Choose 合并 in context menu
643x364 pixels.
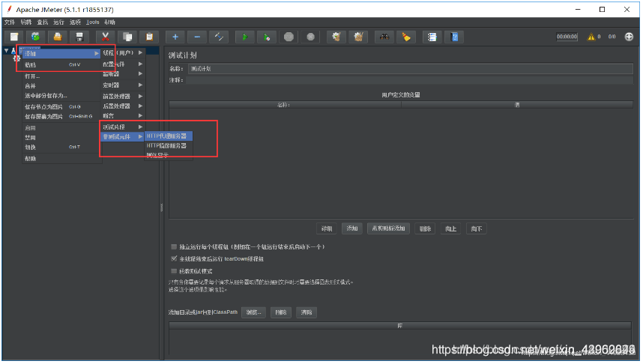click(x=61, y=86)
